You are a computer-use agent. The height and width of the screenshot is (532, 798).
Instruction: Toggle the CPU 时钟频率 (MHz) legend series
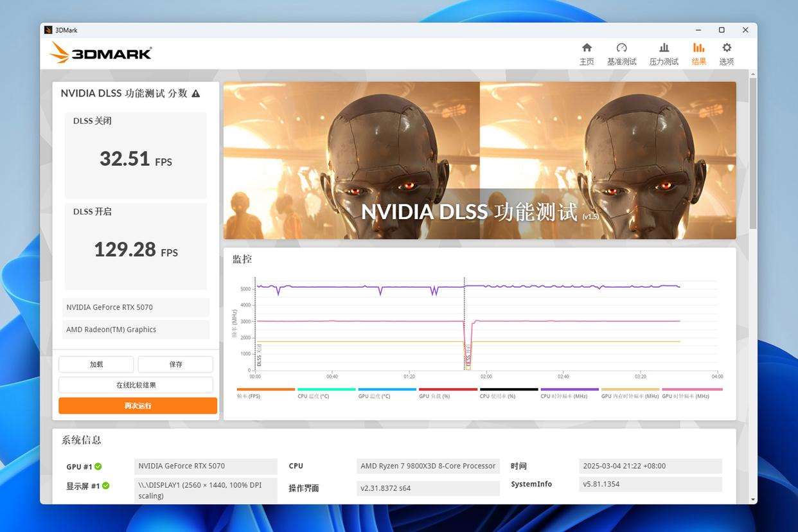569,393
